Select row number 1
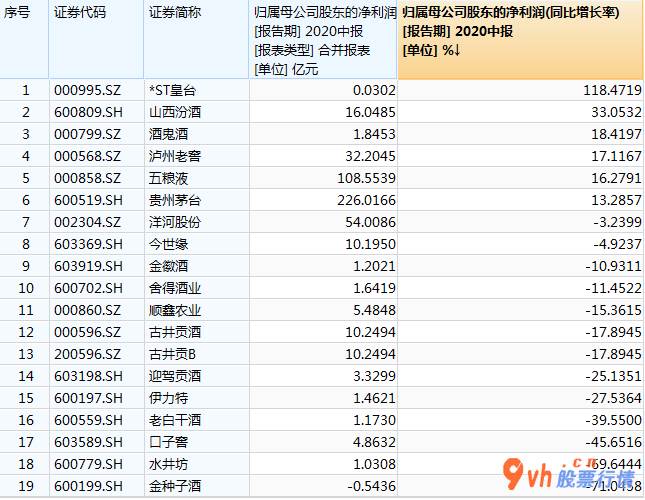The image size is (645, 500). click(26, 90)
